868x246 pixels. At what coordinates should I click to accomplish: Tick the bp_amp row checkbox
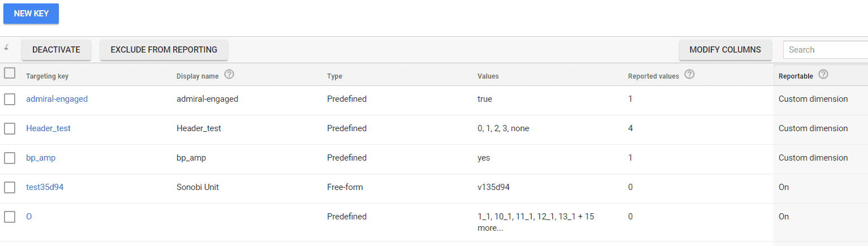click(x=10, y=158)
